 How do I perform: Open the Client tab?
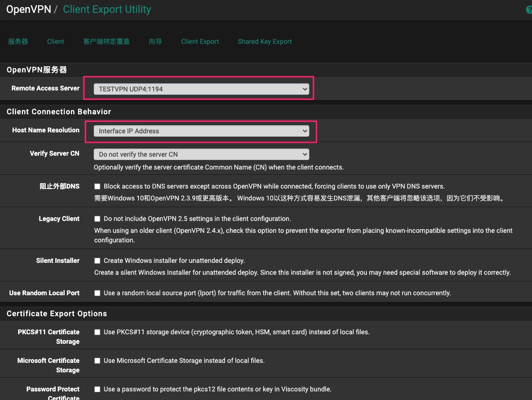tap(55, 42)
